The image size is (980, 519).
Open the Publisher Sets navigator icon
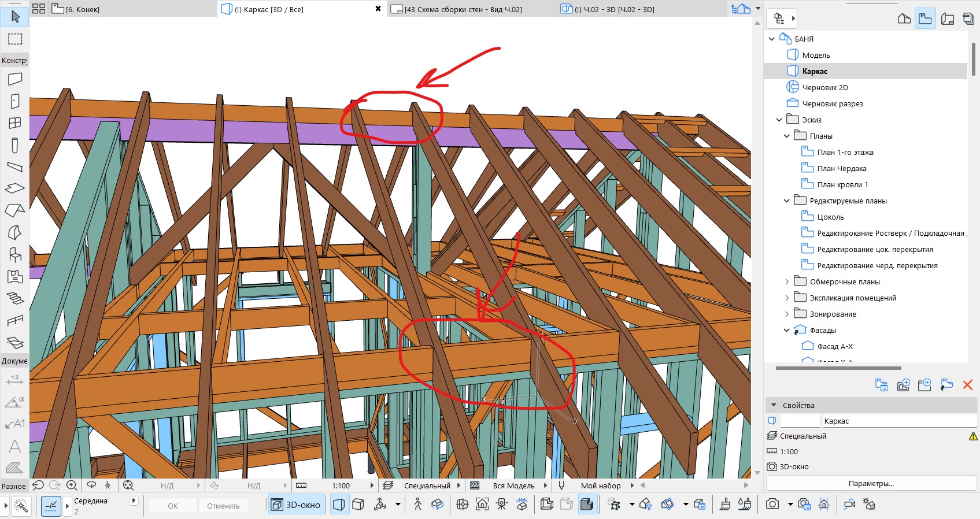click(x=968, y=19)
